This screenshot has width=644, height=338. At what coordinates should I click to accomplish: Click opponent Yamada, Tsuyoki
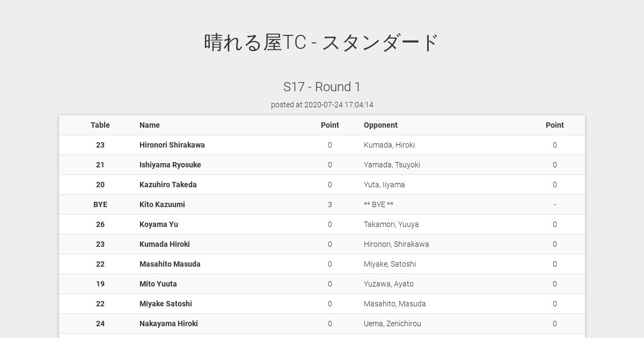point(392,165)
